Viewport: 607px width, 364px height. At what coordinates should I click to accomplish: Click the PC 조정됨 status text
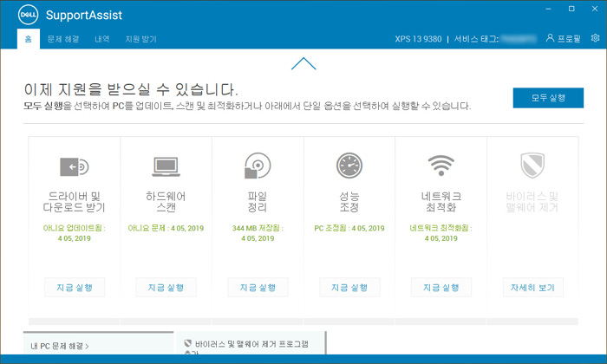(x=349, y=228)
